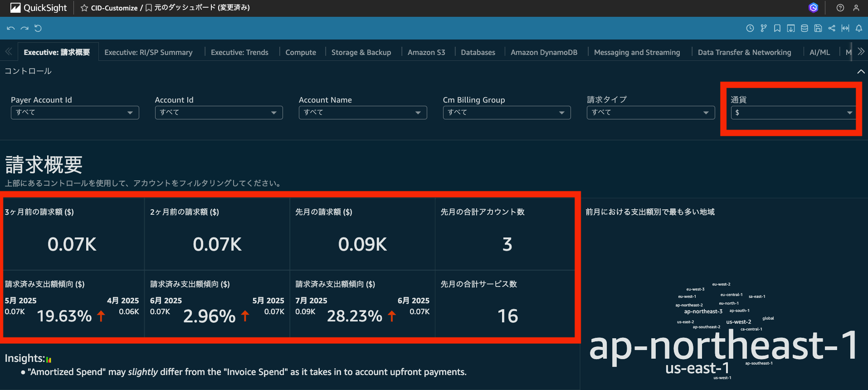The image size is (868, 390).
Task: Click the 元のダッシュボード (変更済み) bookmark name
Action: click(x=202, y=8)
